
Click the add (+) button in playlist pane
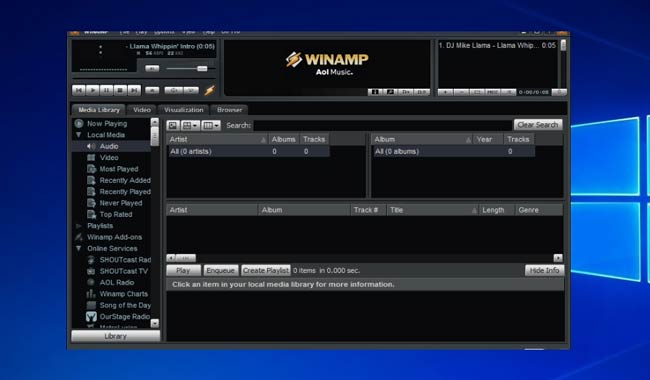[446, 92]
